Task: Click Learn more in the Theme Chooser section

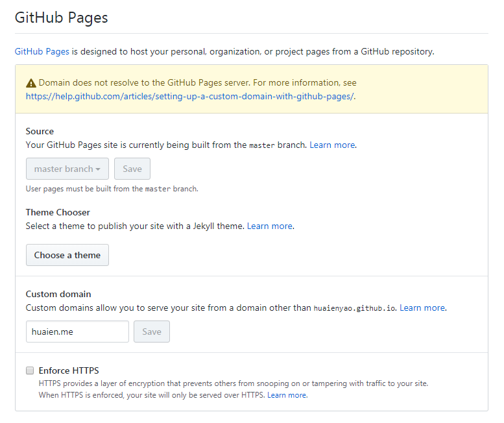Action: click(270, 226)
